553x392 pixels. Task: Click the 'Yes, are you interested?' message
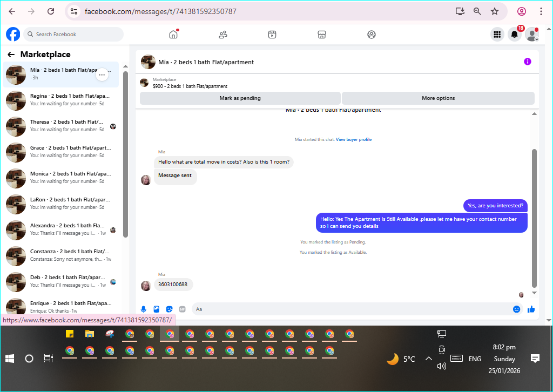point(495,206)
